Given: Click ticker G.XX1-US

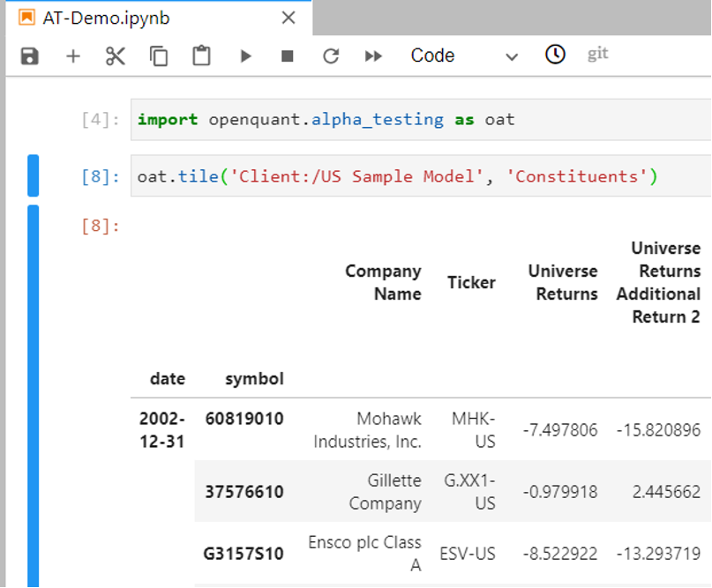Looking at the screenshot, I should point(469,492).
